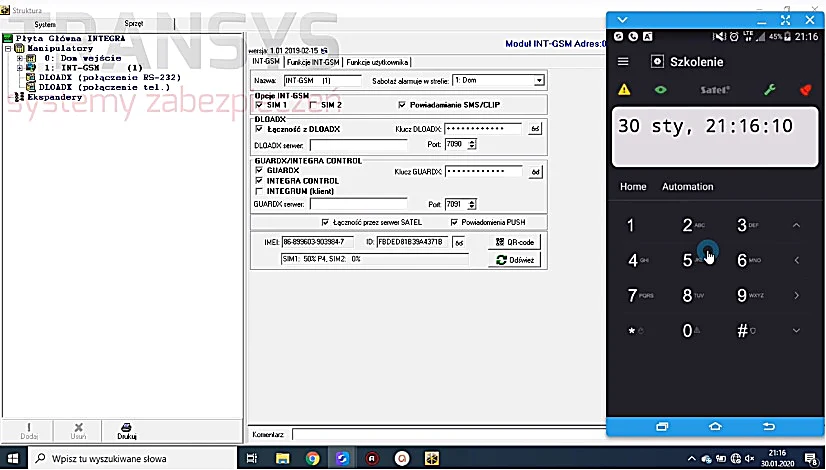This screenshot has height=470, width=826.
Task: Tap the green eye status icon
Action: pyautogui.click(x=661, y=90)
